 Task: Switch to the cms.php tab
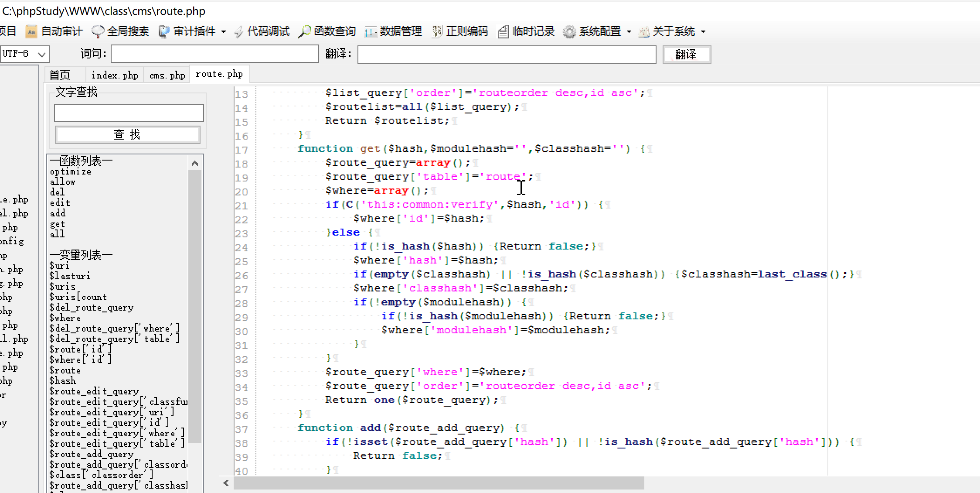click(x=167, y=75)
